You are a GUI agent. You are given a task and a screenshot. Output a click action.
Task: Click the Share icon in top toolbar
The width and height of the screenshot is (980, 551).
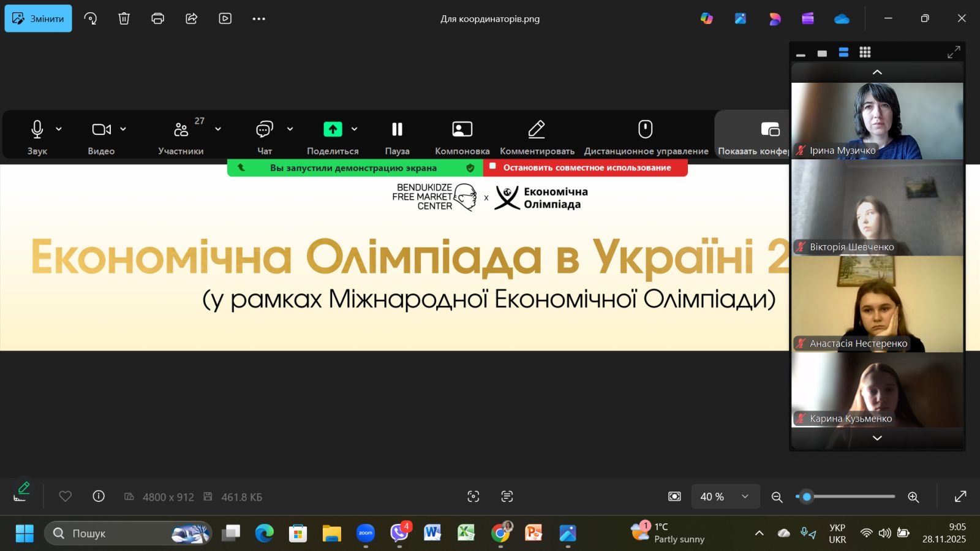pos(191,18)
